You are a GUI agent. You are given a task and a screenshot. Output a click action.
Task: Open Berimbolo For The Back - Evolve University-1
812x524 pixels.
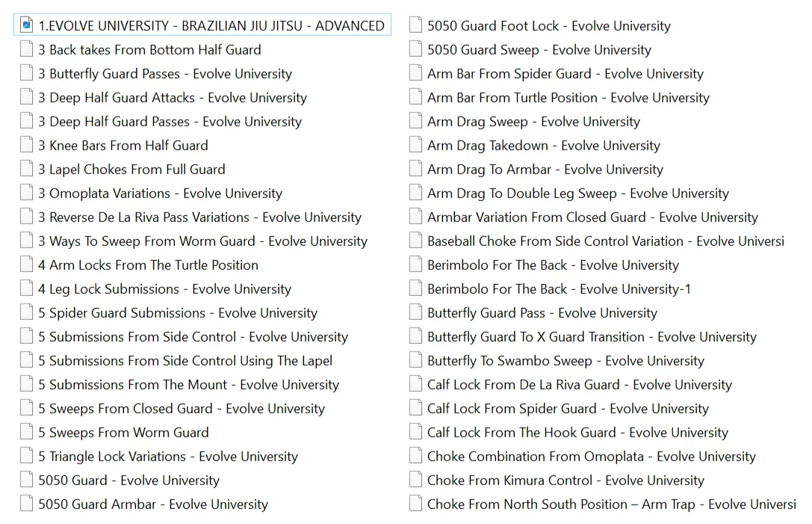559,289
